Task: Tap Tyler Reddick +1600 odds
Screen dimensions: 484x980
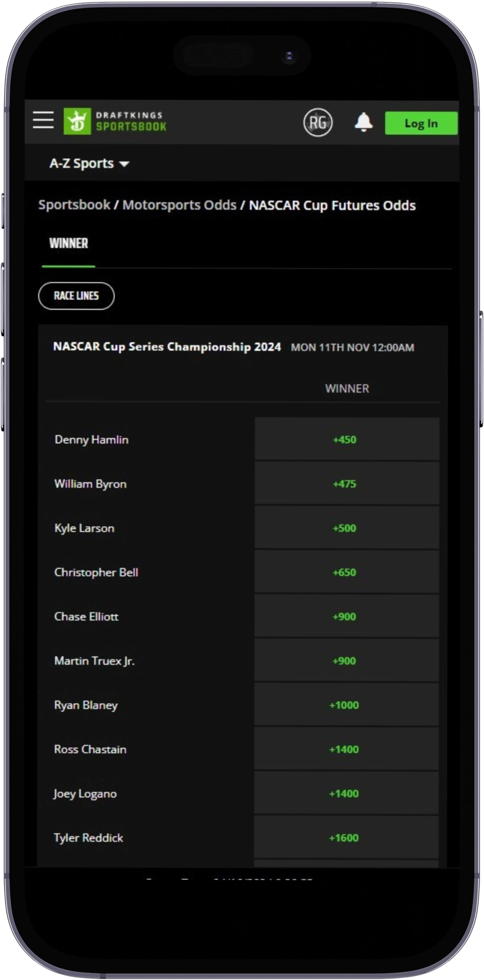Action: point(347,838)
